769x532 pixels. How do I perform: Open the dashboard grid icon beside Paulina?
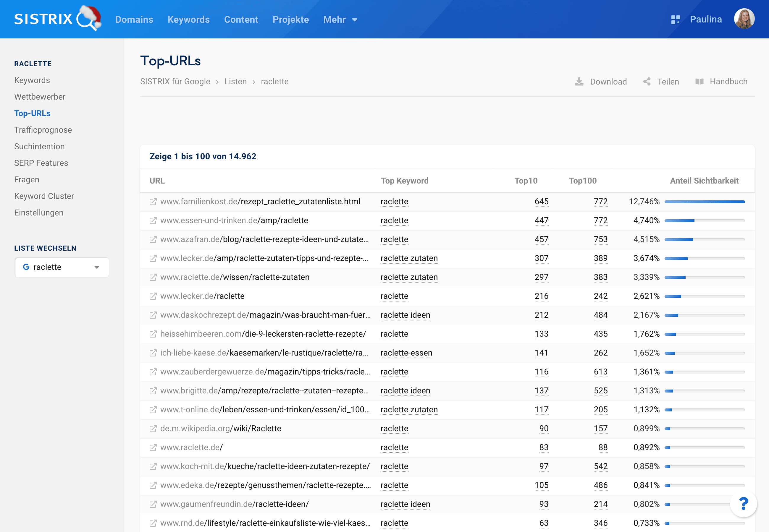point(675,20)
